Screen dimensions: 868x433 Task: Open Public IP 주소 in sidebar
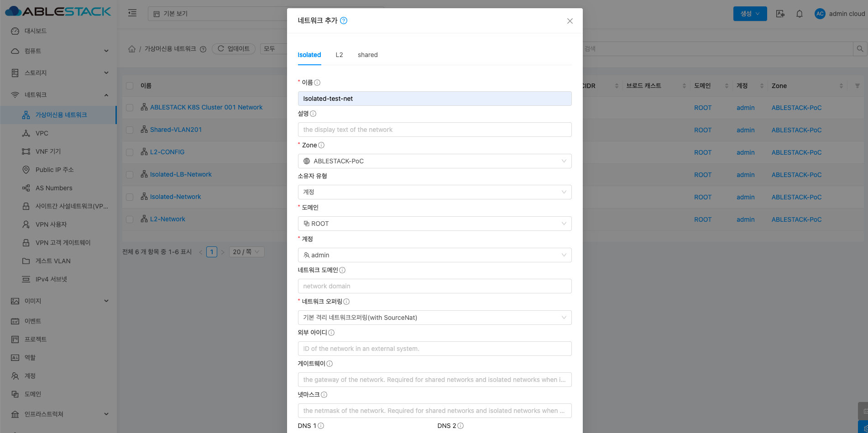click(x=54, y=170)
